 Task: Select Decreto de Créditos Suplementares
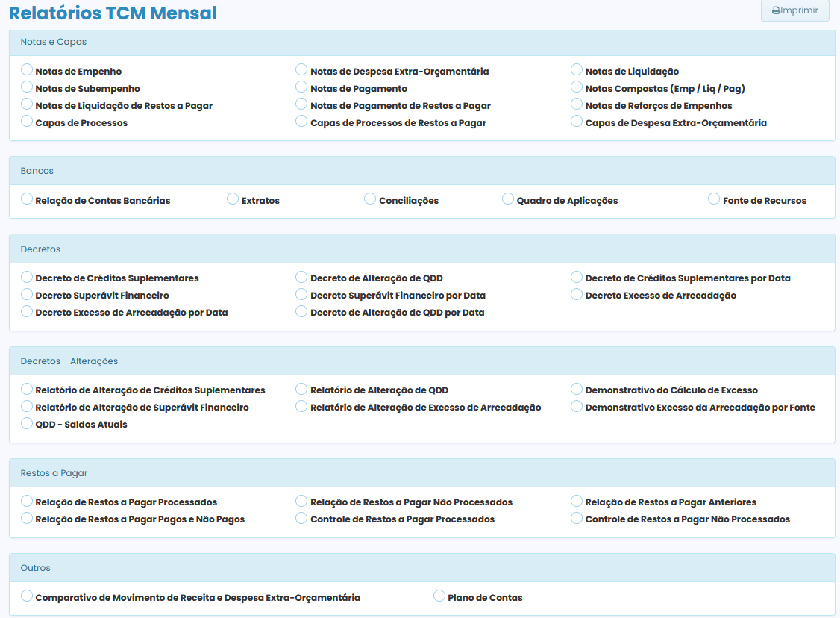point(27,276)
